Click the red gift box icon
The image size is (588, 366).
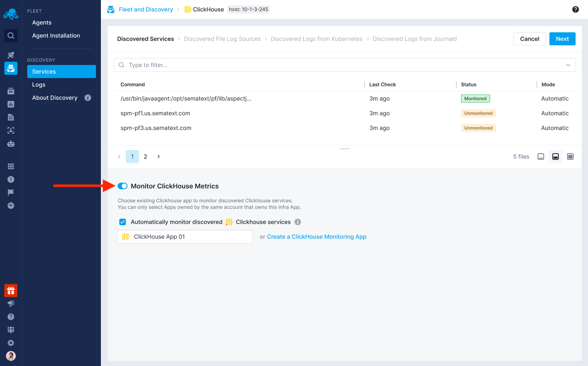11,291
